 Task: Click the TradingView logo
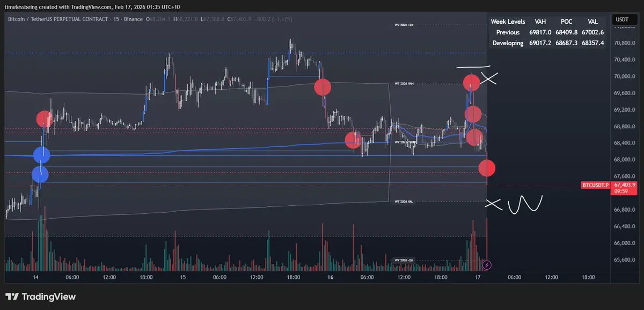click(x=40, y=297)
